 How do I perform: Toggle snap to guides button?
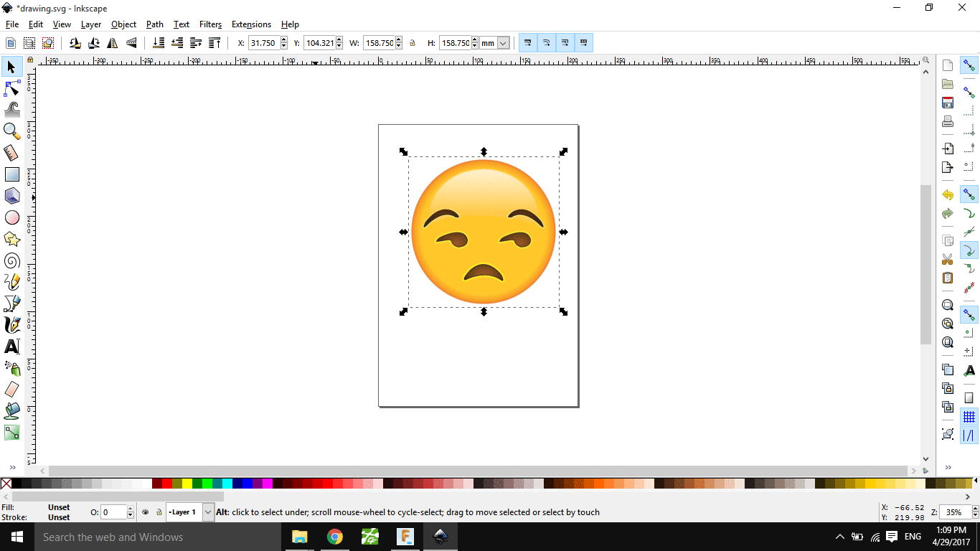coord(969,435)
